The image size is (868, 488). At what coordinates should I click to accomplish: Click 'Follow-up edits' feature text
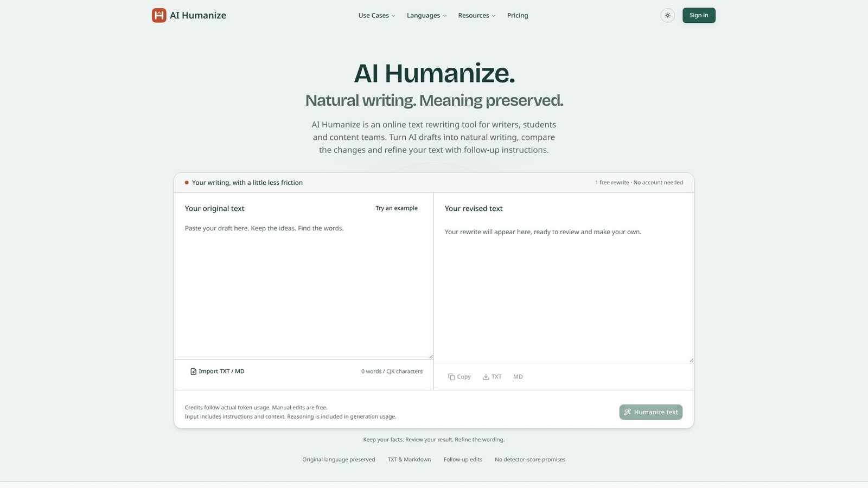click(463, 460)
